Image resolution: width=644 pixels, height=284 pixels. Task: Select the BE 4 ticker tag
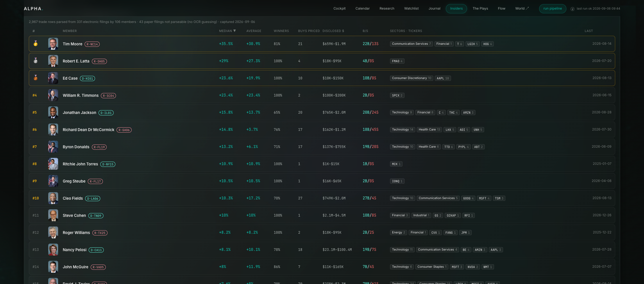pyautogui.click(x=466, y=250)
